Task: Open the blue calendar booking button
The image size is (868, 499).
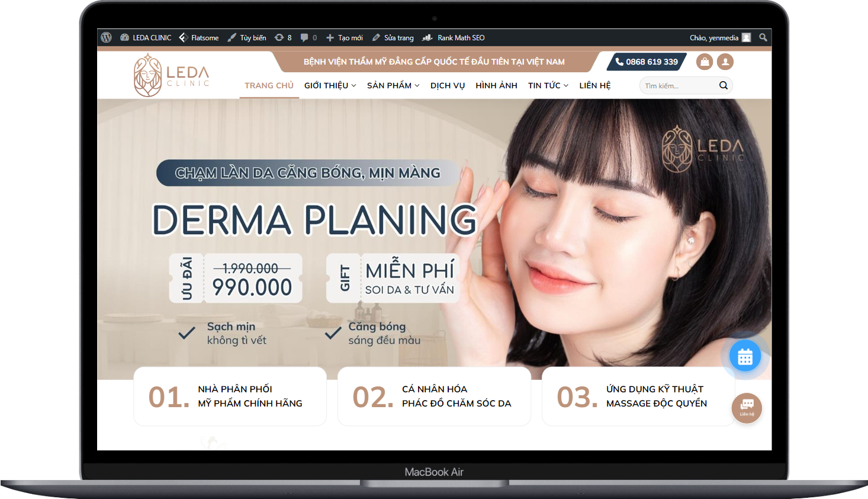Action: tap(745, 356)
